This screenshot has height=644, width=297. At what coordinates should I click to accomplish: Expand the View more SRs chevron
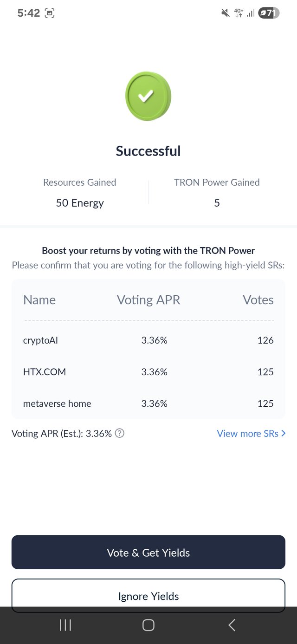[284, 433]
